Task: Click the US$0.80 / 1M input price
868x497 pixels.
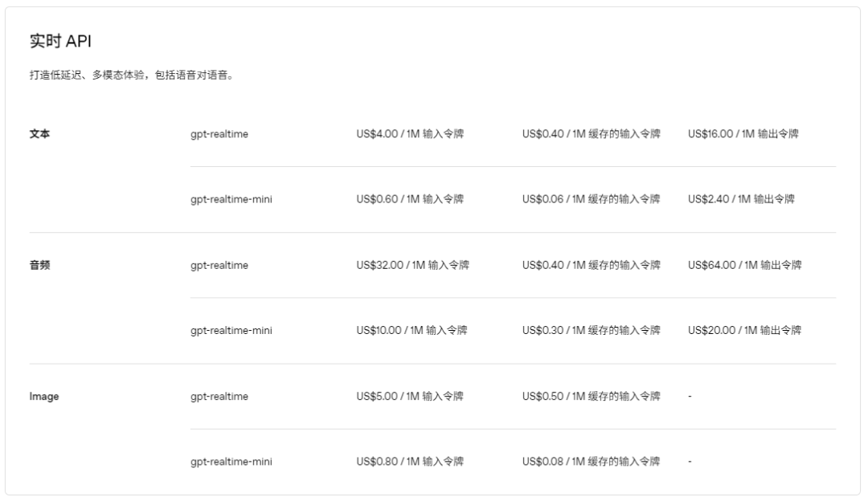Action: 410,462
